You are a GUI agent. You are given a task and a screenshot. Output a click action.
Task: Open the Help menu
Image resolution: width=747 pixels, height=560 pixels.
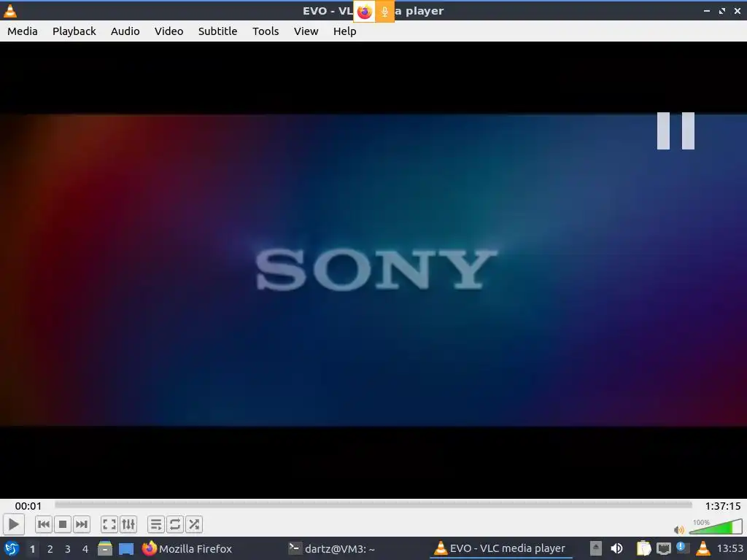[x=345, y=31]
